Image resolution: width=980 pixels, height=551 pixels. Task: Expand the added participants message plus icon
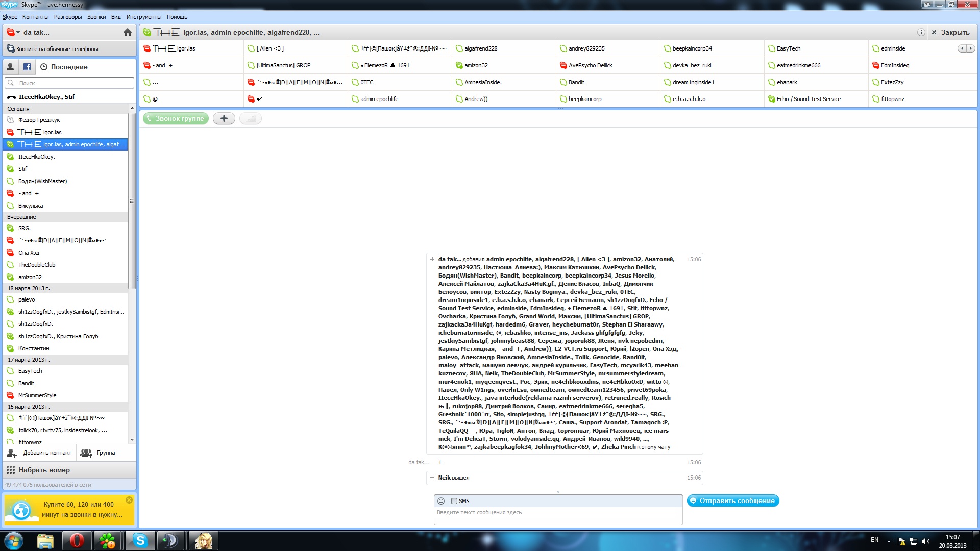(x=432, y=259)
